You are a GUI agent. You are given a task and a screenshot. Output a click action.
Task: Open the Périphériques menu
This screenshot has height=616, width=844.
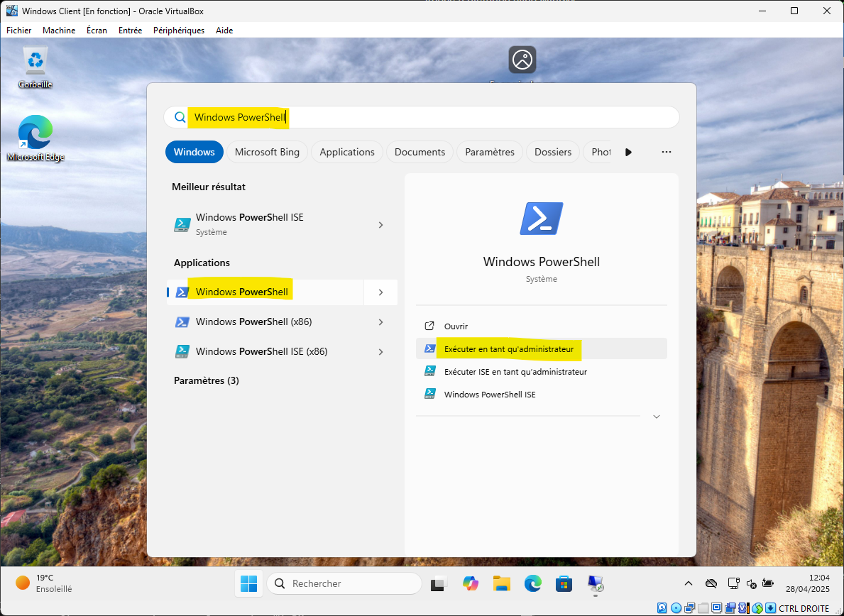[178, 31]
